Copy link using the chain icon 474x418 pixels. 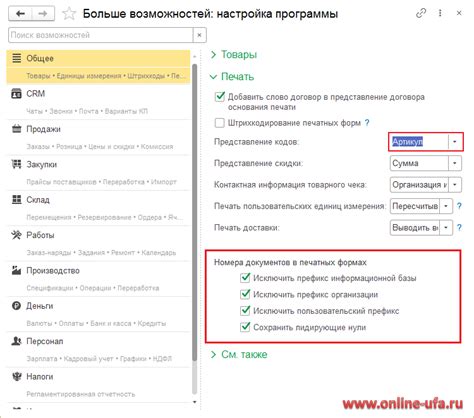tap(421, 13)
